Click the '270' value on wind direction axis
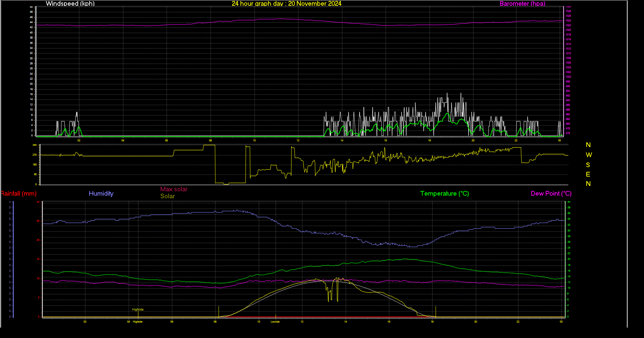 point(35,155)
